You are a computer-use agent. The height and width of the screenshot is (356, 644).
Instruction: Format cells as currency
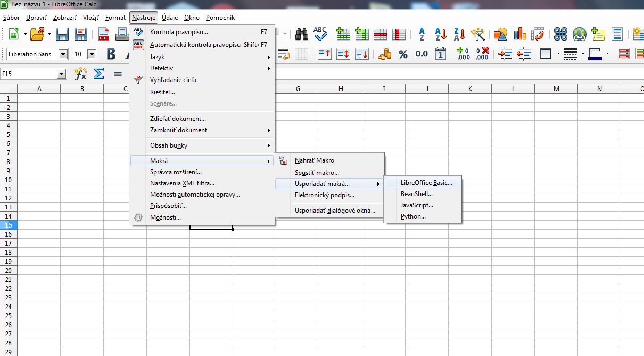(385, 54)
